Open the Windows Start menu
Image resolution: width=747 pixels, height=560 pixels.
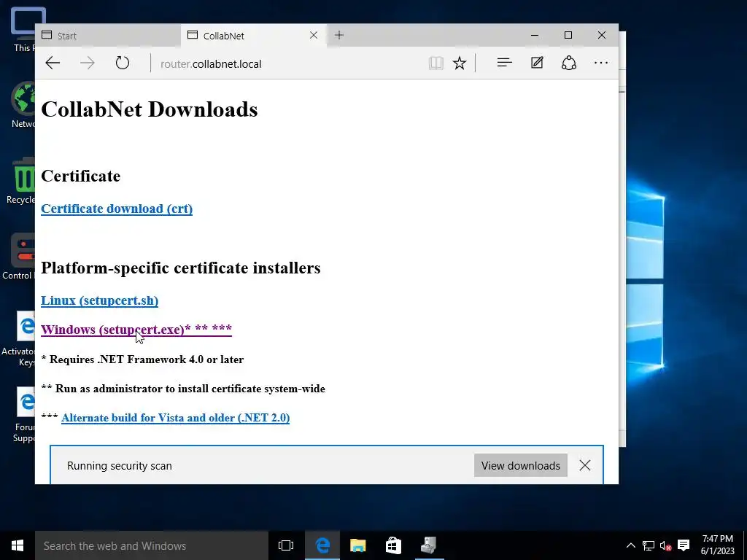[x=18, y=545]
